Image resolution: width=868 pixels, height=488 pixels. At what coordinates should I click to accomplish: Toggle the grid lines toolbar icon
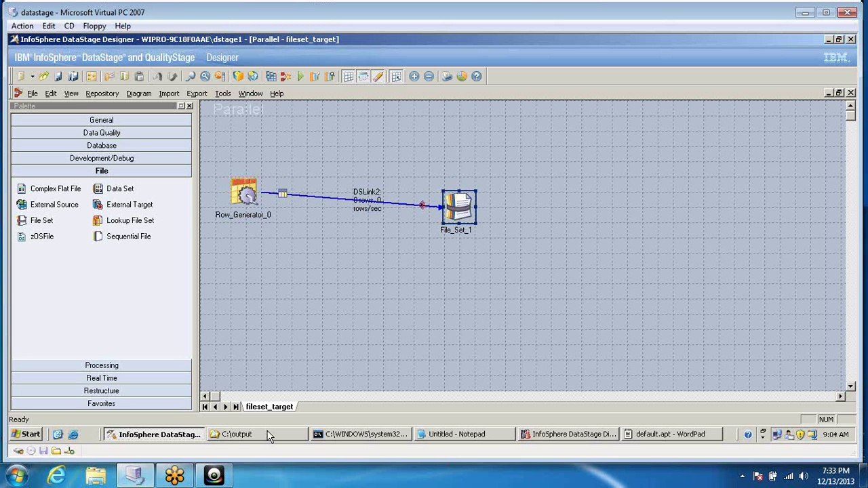(348, 77)
